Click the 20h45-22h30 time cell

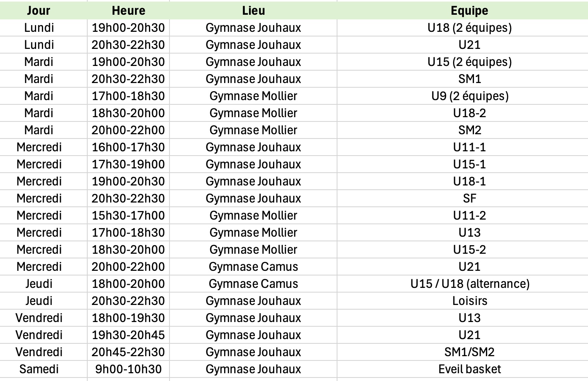(128, 352)
